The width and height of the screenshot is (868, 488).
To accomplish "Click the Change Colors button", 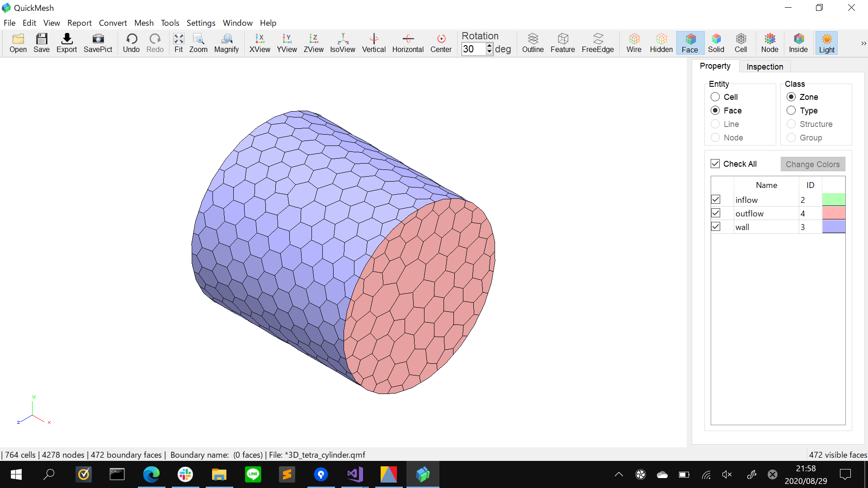I will [813, 164].
